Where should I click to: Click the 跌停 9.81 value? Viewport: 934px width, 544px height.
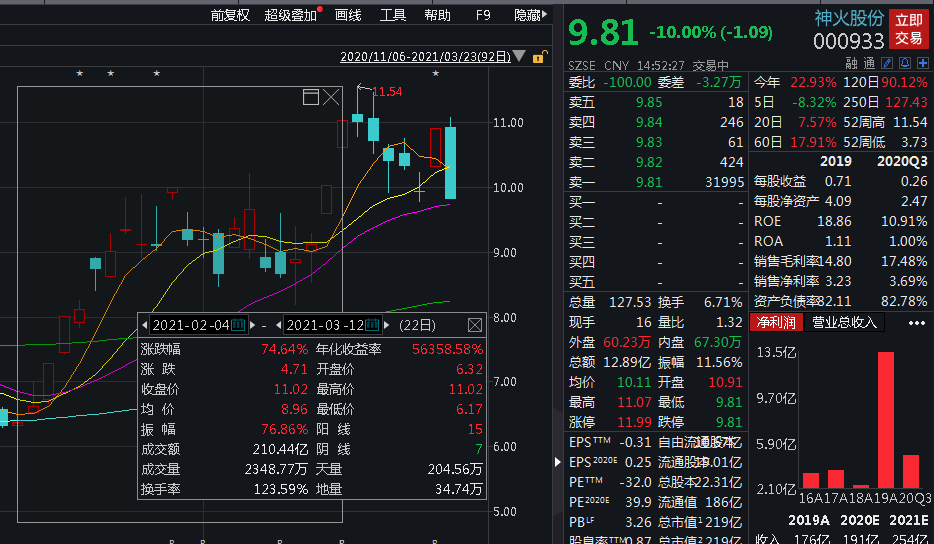pos(729,422)
